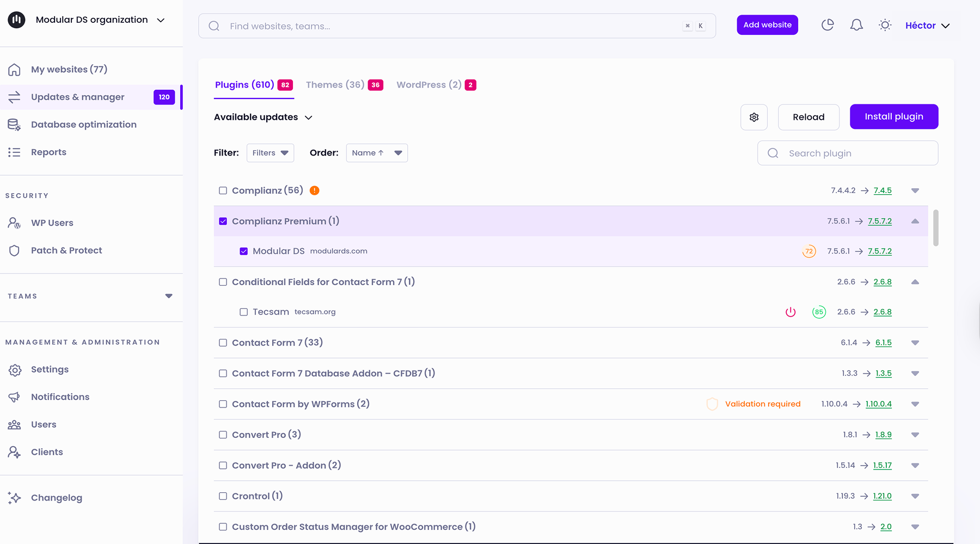The image size is (980, 544).
Task: Click the plugin list vertical scrollbar
Action: pyautogui.click(x=936, y=228)
